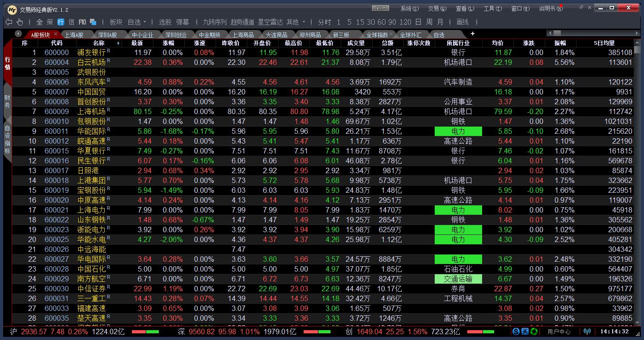Add a new tab with plus icon
Viewport: 644px width, 340px height.
(x=472, y=34)
